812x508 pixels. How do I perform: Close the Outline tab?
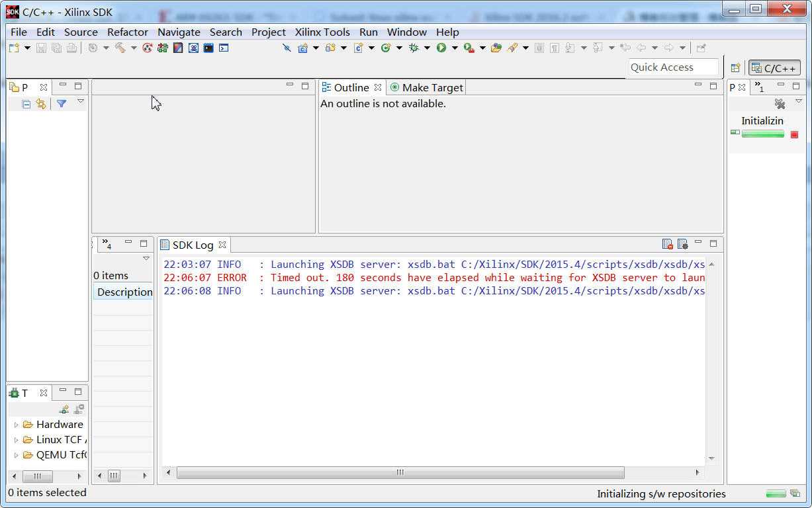pyautogui.click(x=378, y=87)
